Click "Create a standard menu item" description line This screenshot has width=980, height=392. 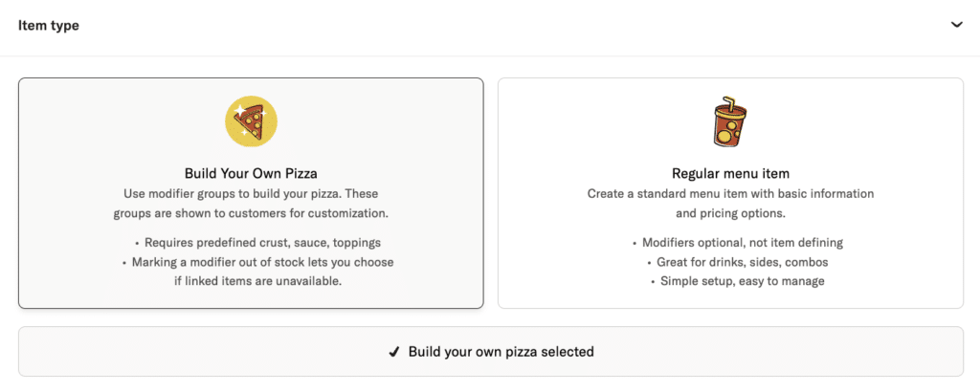(x=730, y=194)
